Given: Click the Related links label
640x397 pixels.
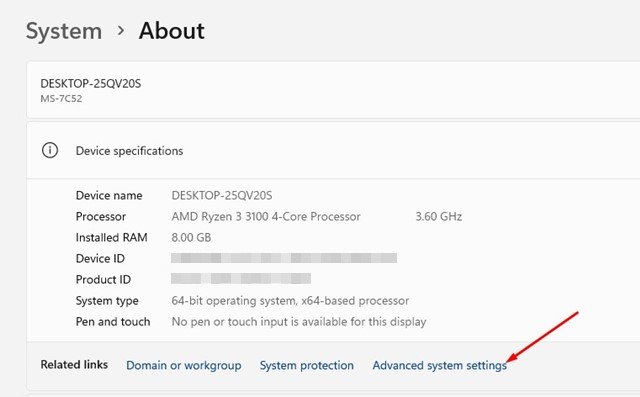Looking at the screenshot, I should click(74, 364).
